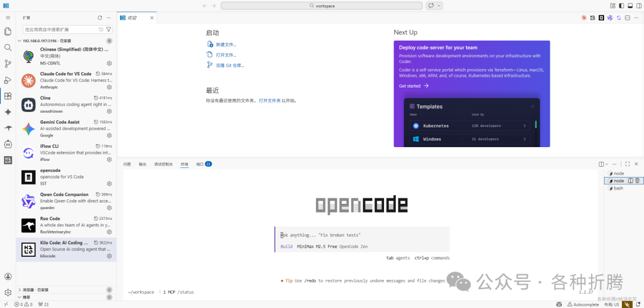644x308 pixels.
Task: Click 克隆 Git 仓库 link
Action: coord(230,65)
